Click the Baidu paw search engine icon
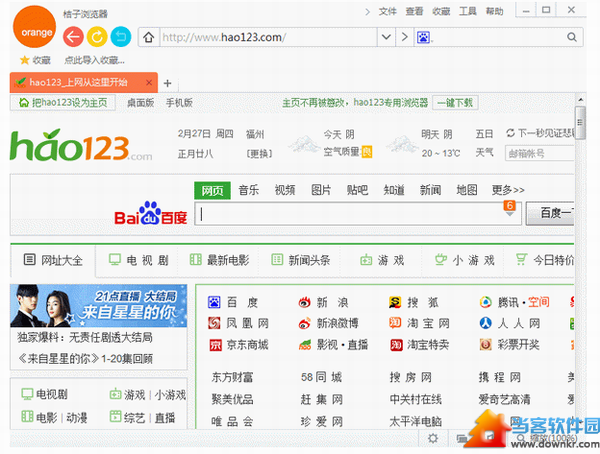600x454 pixels. click(423, 37)
